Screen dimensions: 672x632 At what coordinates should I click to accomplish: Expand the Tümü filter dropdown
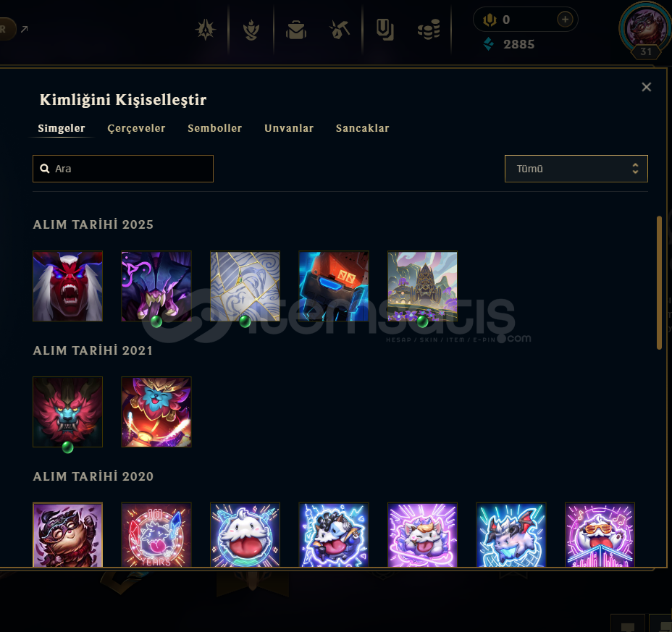(x=576, y=169)
